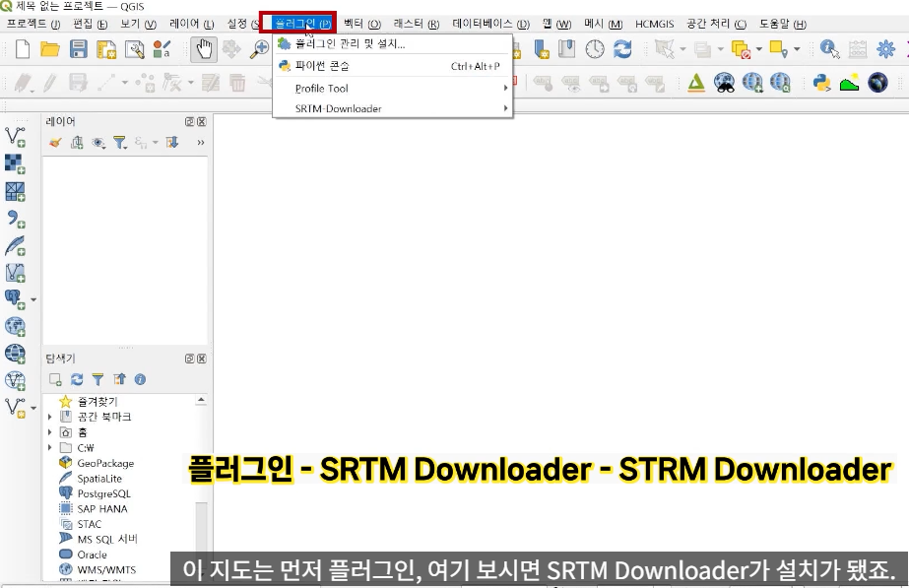Expand 공간 북마크 tree item
The height and width of the screenshot is (588, 909).
pyautogui.click(x=50, y=417)
